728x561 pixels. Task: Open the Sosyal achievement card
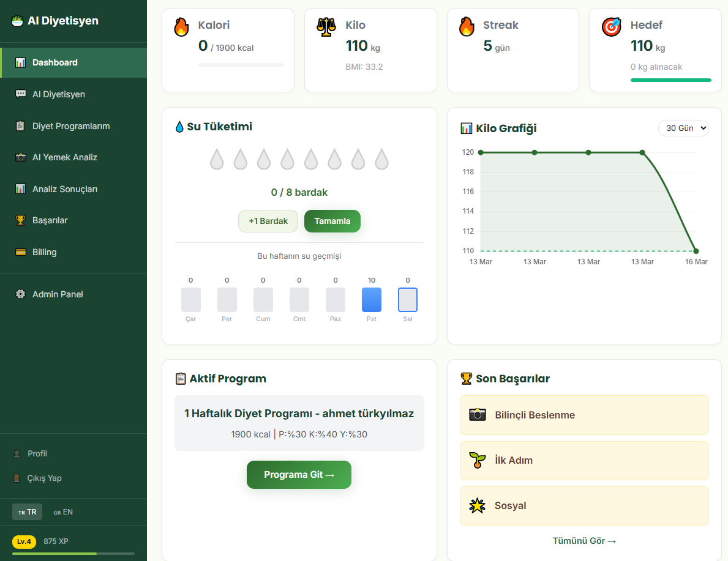click(x=584, y=505)
